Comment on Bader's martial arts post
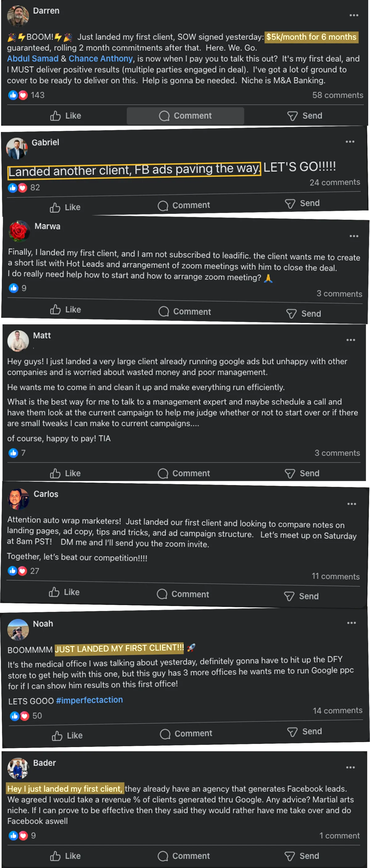370x868 pixels. pyautogui.click(x=183, y=856)
